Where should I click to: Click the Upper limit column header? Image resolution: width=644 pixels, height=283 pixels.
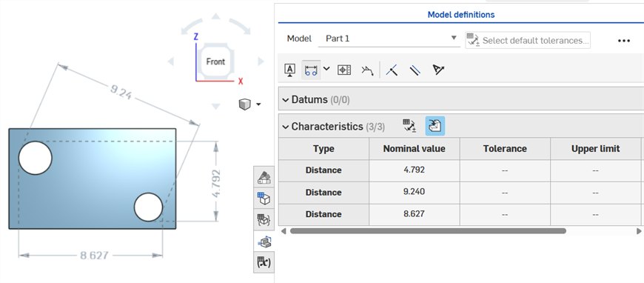point(596,148)
